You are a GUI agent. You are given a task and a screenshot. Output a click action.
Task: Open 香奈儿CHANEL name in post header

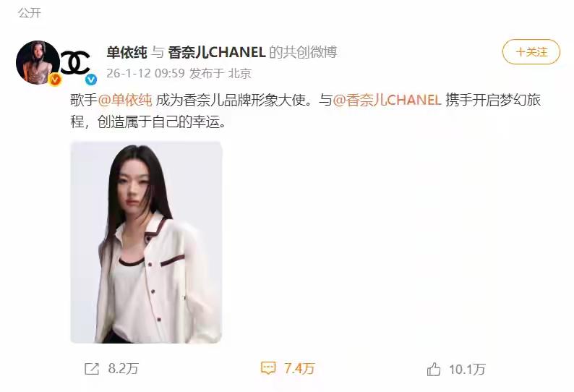(x=217, y=52)
